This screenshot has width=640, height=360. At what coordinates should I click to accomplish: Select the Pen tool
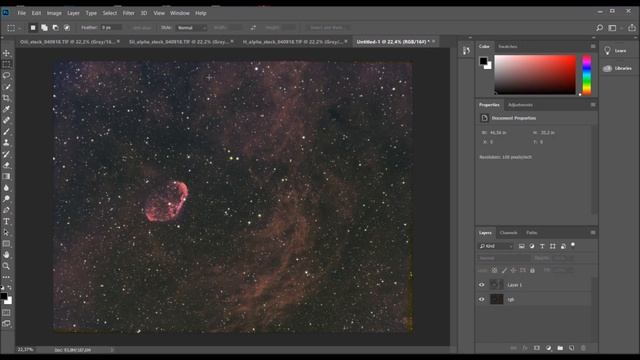coord(7,210)
